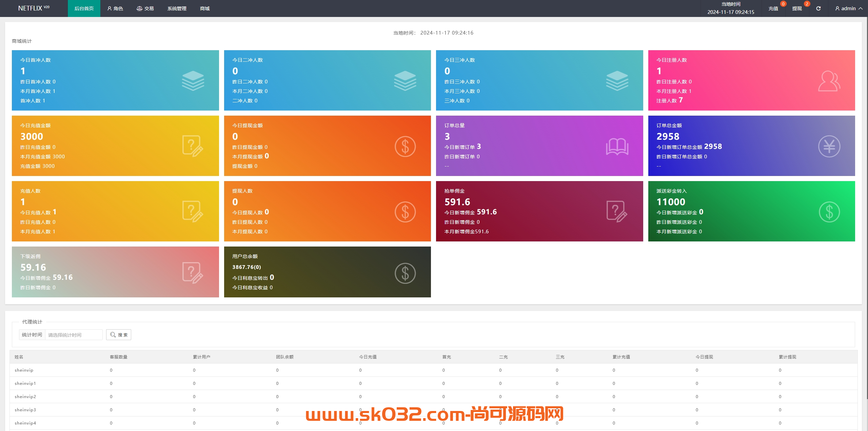
Task: Click the dollar icon in 提现人数 card
Action: coord(405,212)
